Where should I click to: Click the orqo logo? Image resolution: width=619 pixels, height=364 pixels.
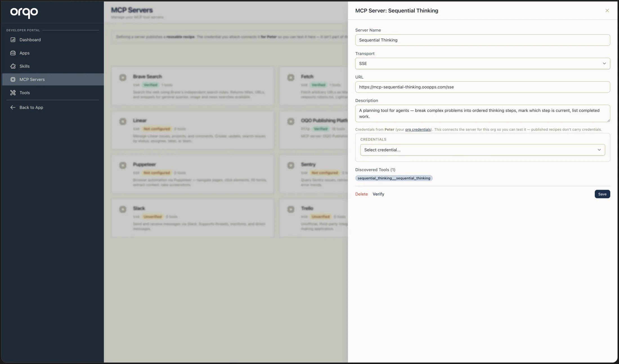tap(24, 13)
